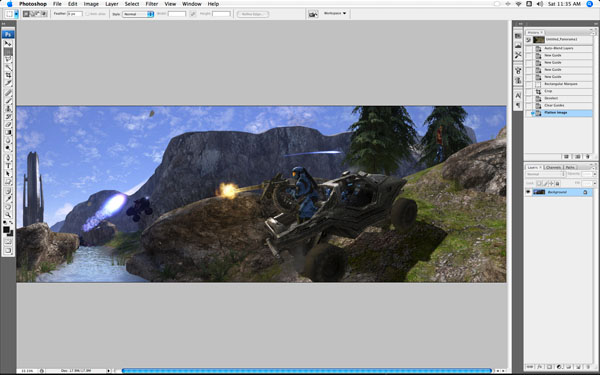The height and width of the screenshot is (375, 600).
Task: Set history brush source beside Crop state
Action: 528,91
